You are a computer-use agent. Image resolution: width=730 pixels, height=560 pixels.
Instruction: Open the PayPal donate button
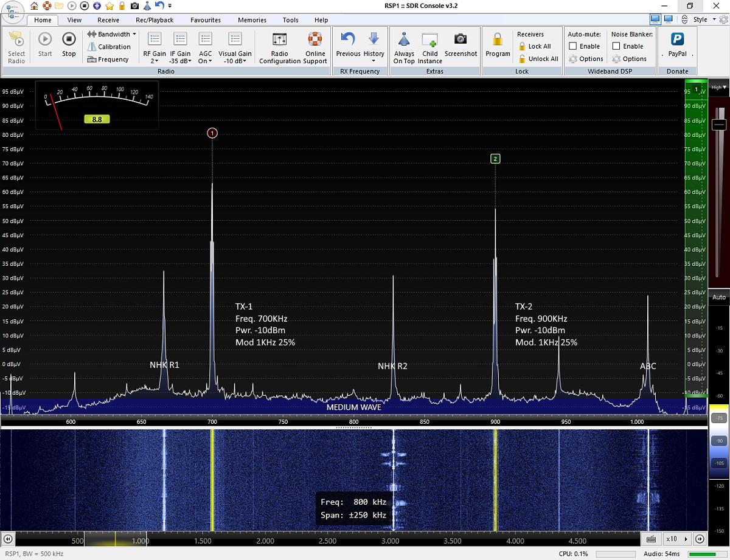click(677, 45)
